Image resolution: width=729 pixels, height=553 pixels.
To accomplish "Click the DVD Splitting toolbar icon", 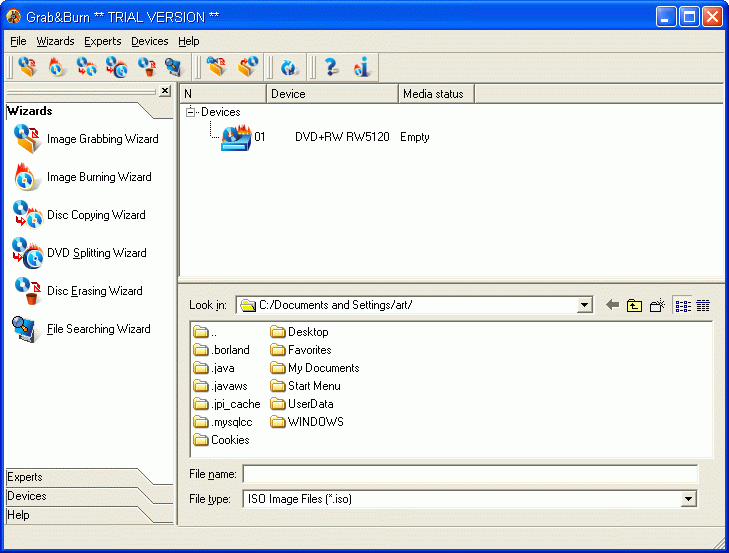I will 116,67.
